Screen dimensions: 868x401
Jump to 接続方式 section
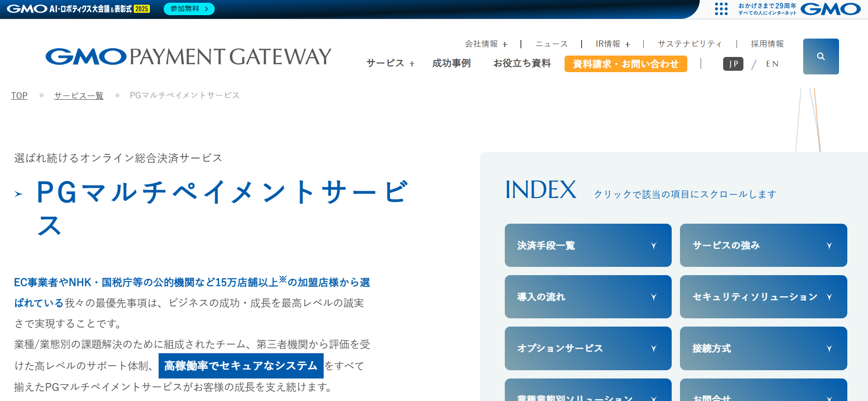[764, 348]
